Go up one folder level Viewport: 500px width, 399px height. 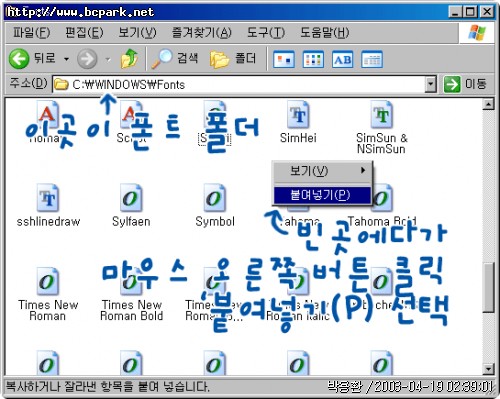[129, 59]
